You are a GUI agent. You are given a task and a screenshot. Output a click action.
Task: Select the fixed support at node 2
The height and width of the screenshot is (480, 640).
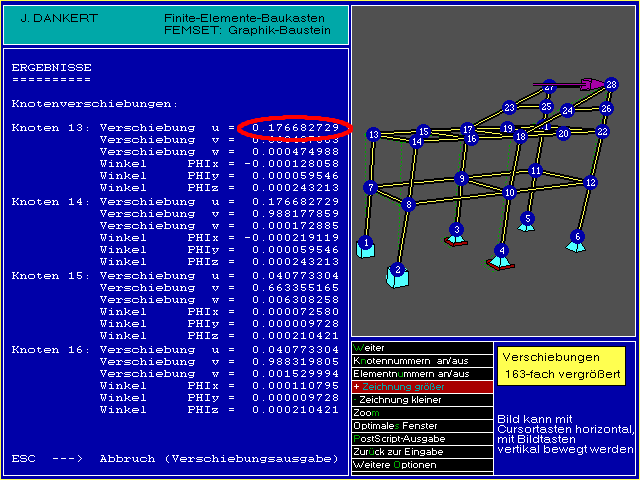click(x=398, y=277)
